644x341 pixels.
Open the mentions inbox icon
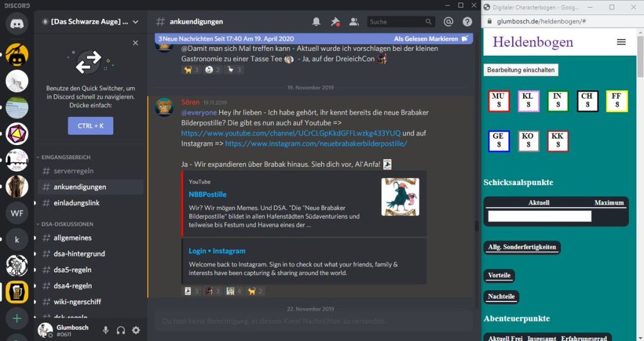[448, 21]
